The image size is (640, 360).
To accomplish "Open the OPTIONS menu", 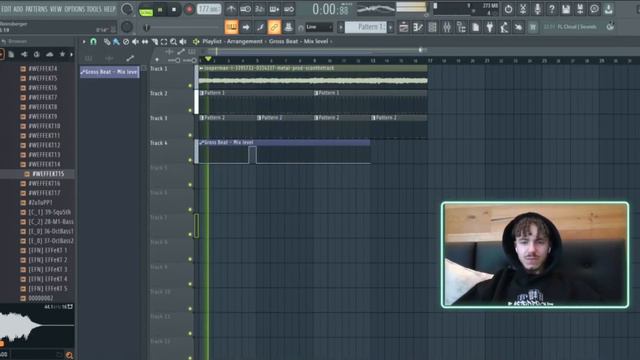I will click(74, 9).
